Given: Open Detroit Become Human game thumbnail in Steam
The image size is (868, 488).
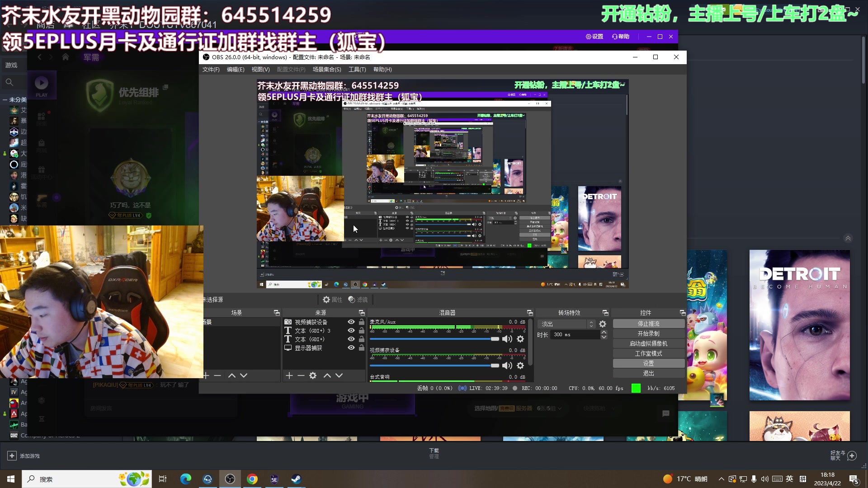Looking at the screenshot, I should [799, 325].
